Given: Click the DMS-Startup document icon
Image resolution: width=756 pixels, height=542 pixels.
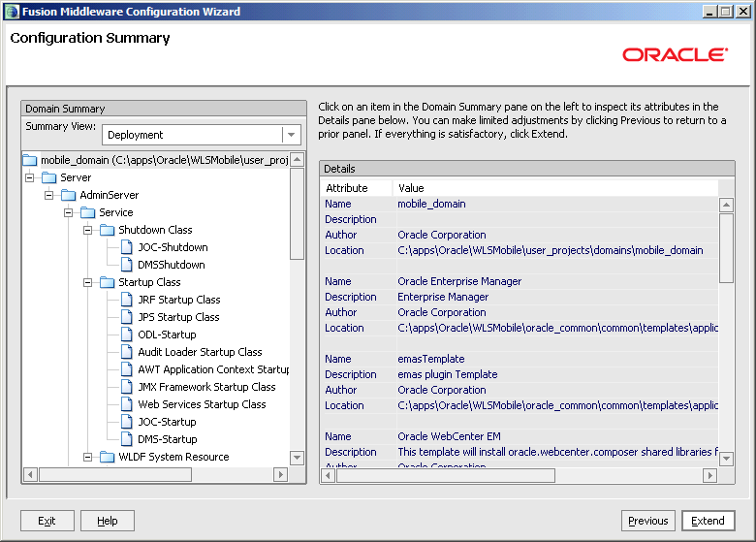Looking at the screenshot, I should [127, 439].
